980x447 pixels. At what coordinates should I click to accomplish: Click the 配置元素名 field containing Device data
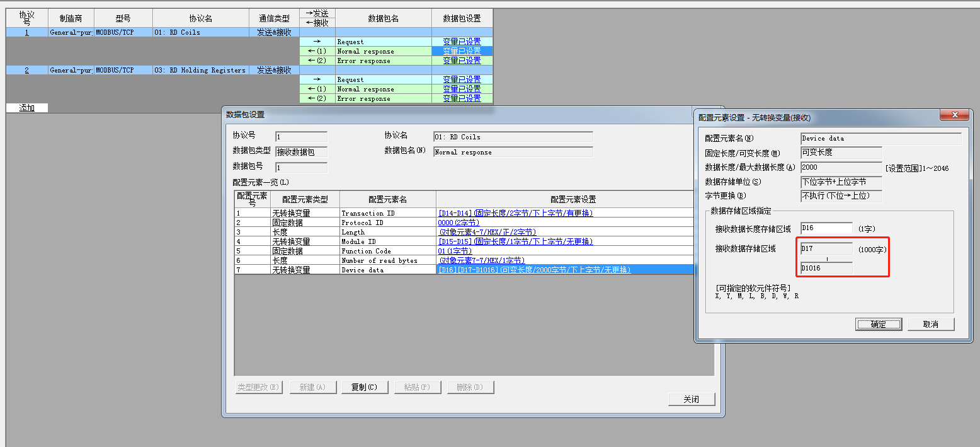point(880,138)
